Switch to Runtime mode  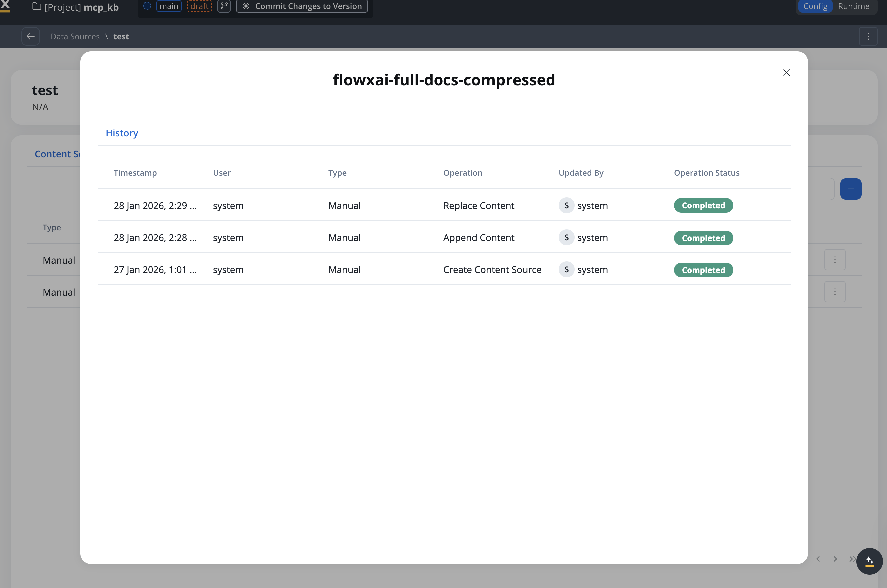(853, 6)
